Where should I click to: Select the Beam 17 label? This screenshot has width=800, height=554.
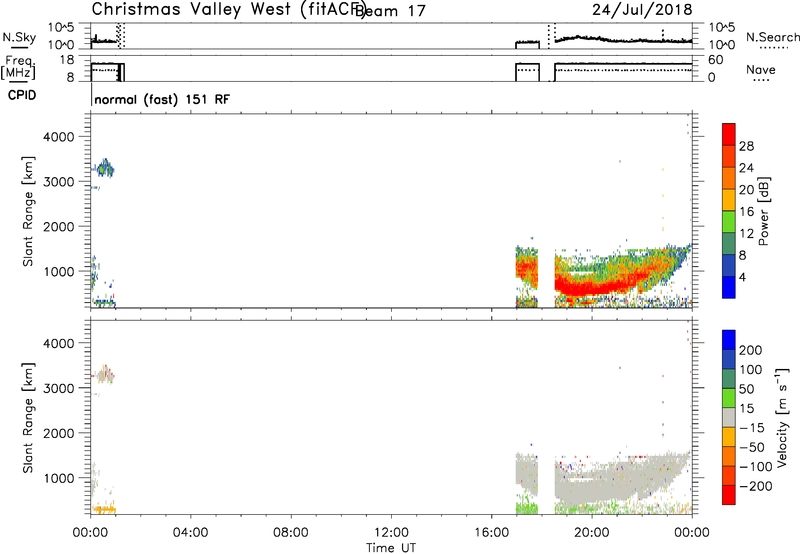coord(390,11)
